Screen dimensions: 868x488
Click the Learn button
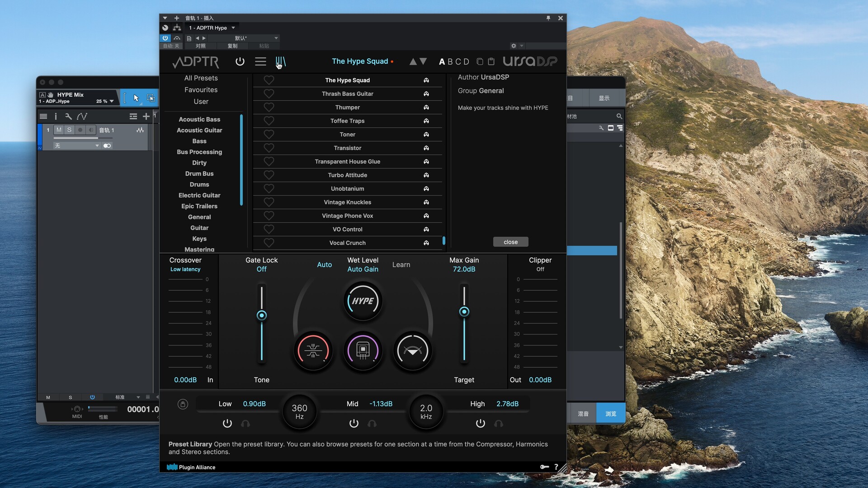point(401,265)
